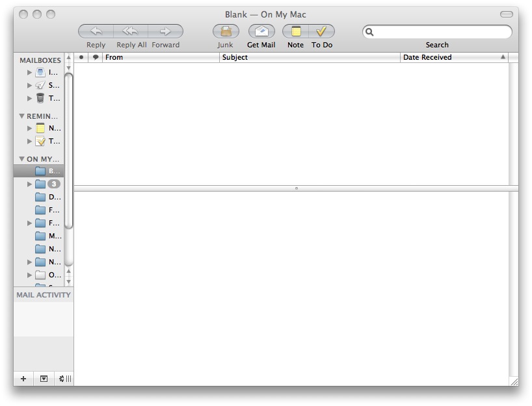Click the window resize grip corner

tap(514, 381)
